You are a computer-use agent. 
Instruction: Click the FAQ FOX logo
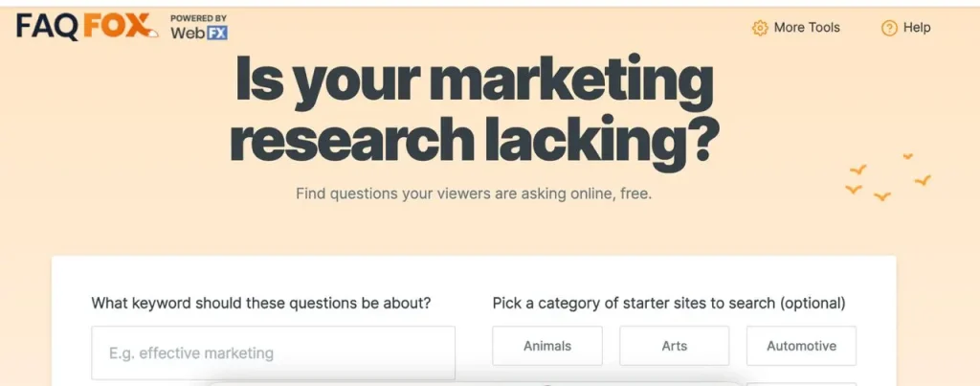click(86, 27)
